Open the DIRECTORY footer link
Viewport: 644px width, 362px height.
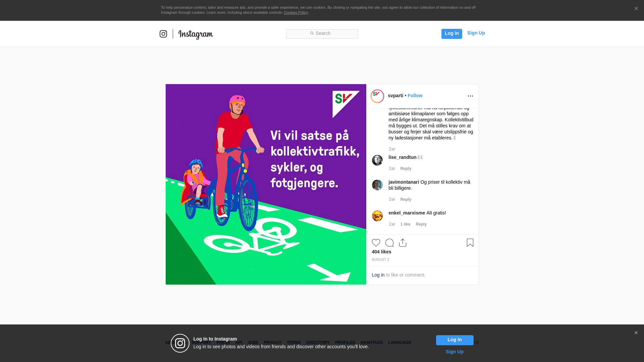318,343
